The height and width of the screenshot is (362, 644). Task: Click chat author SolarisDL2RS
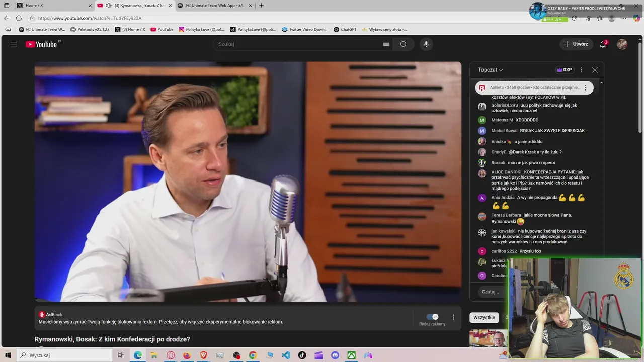click(505, 105)
